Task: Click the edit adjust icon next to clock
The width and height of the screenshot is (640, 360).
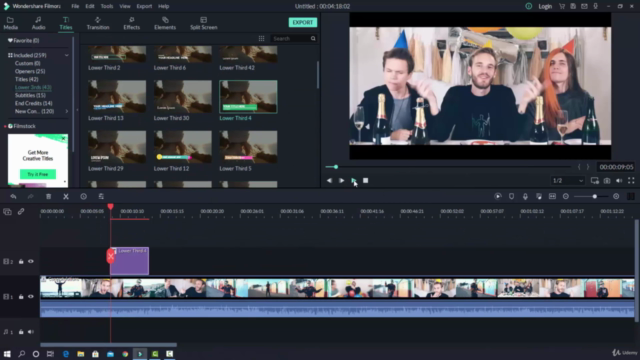Action: click(x=101, y=196)
